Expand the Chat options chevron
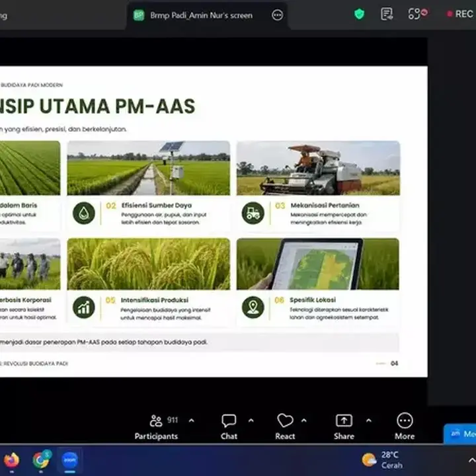Image resolution: width=476 pixels, height=476 pixels. [x=251, y=420]
